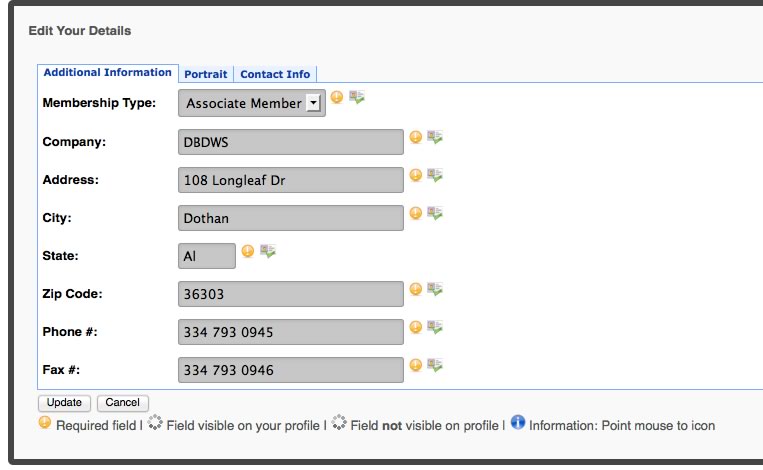763x470 pixels.
Task: Select the Additional Information tab
Action: point(108,72)
